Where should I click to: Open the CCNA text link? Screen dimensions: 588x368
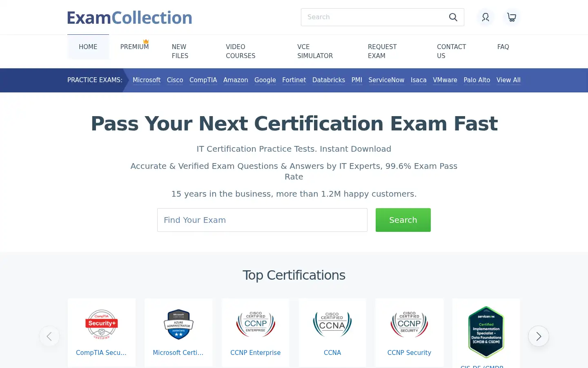(x=332, y=352)
